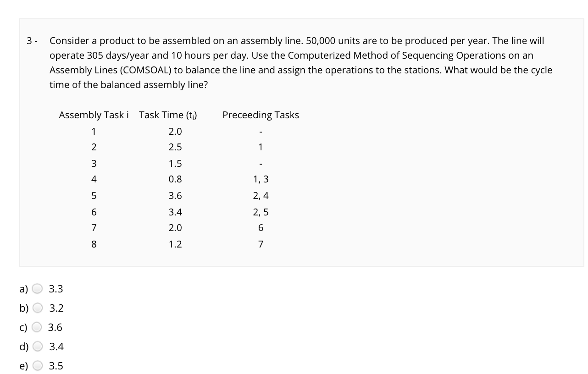Screen dimensions: 588x374
Task: Select radio button for answer b) 3.2
Action: [x=38, y=308]
